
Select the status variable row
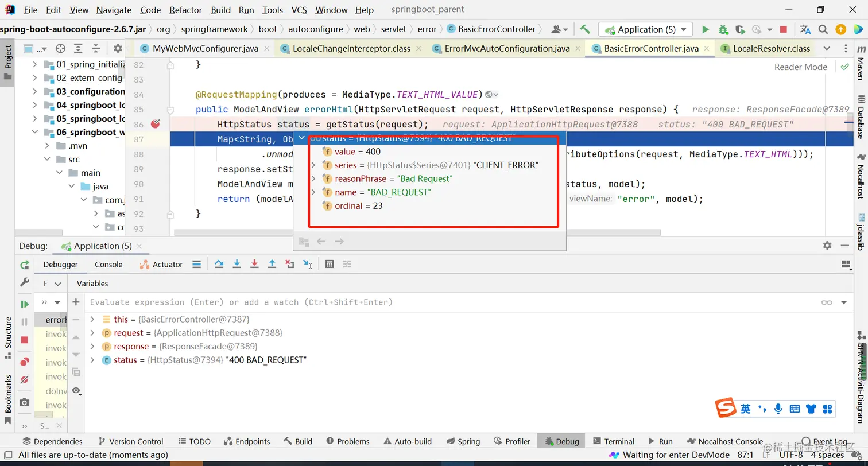coord(468,360)
